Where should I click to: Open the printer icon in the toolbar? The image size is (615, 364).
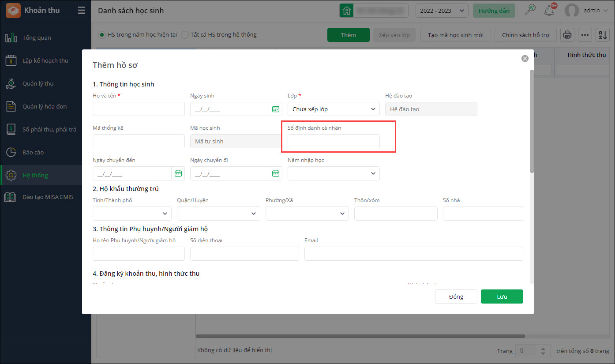567,35
